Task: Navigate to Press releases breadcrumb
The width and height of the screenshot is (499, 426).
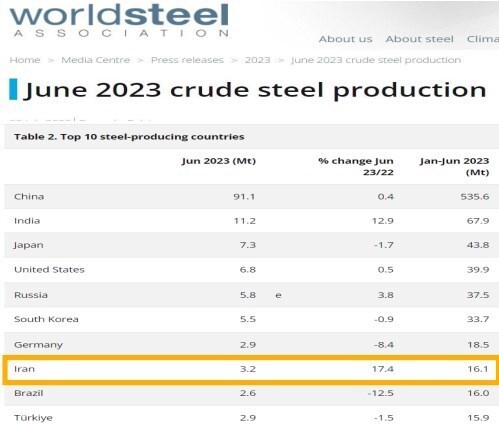Action: tap(187, 60)
